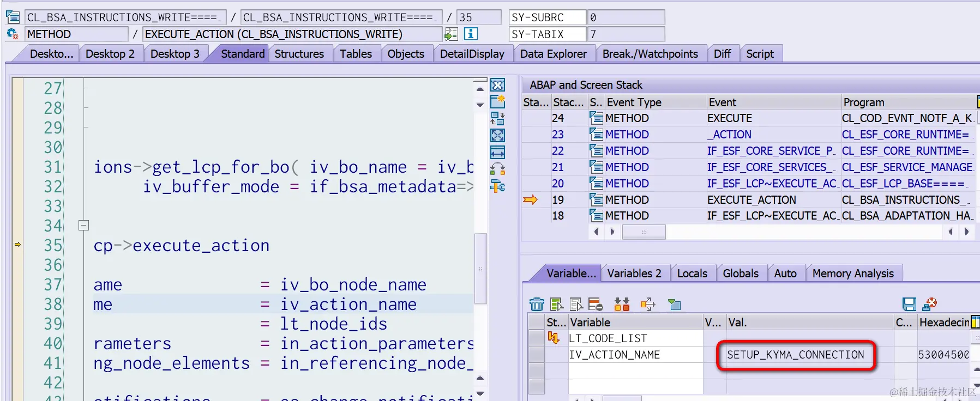Click the Hexadecimal value 53004500
The image size is (980, 401).
point(943,355)
